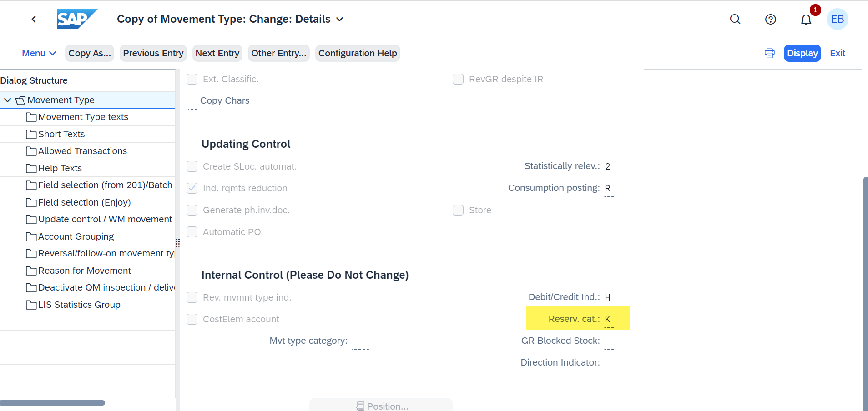This screenshot has height=411, width=868.
Task: Click the EB user avatar
Action: point(838,19)
